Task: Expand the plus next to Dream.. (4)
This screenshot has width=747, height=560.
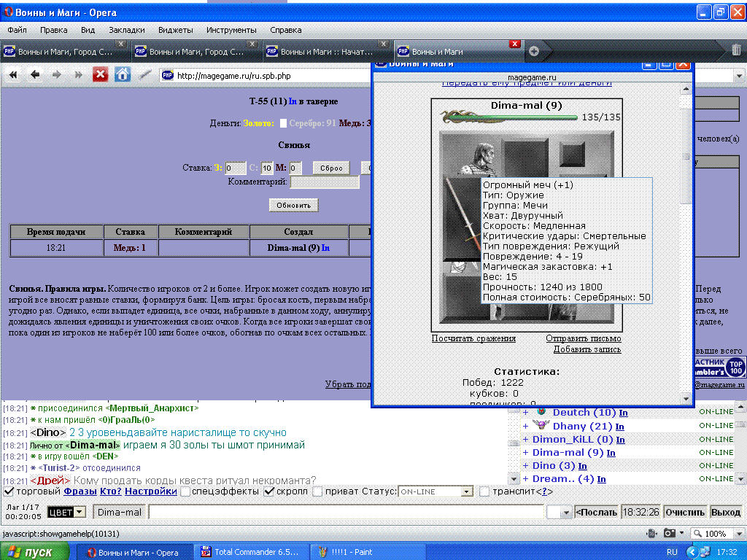Action: 526,479
